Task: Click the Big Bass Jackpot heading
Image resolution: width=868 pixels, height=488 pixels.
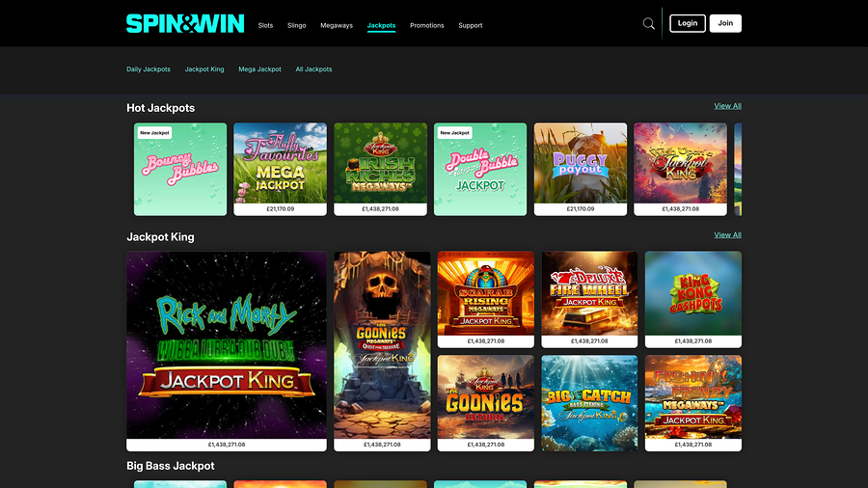Action: (171, 466)
